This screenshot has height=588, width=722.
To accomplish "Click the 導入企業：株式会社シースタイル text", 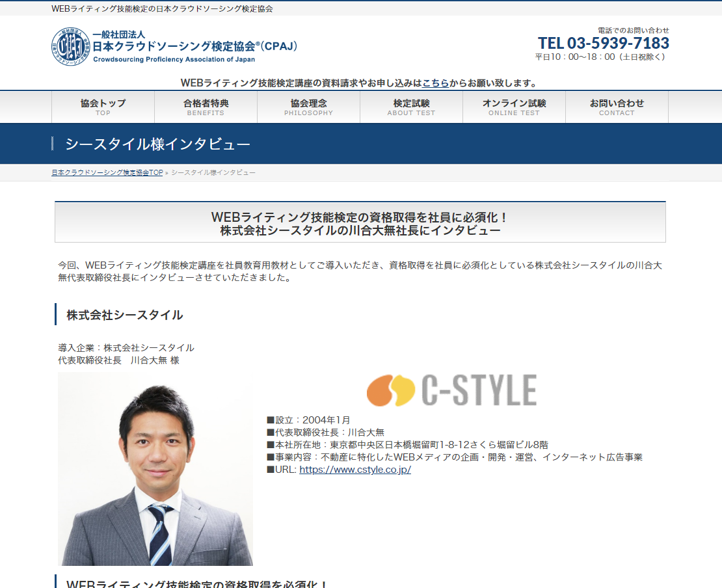I will pos(126,347).
